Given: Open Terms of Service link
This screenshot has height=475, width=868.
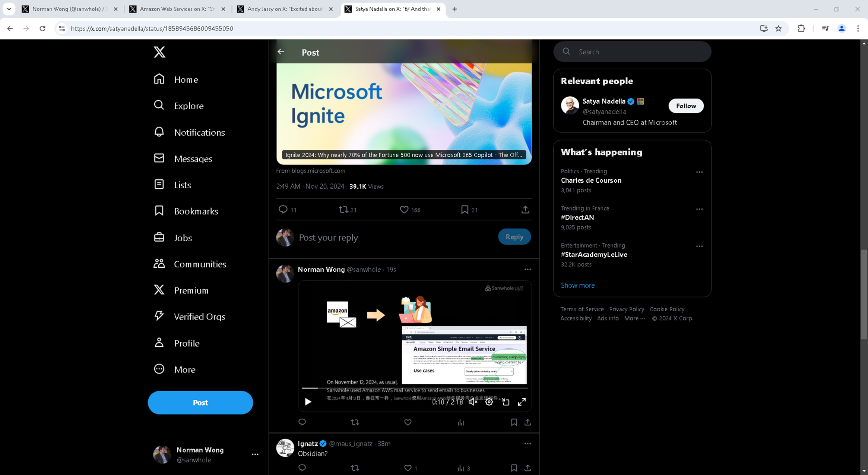Looking at the screenshot, I should [x=582, y=309].
